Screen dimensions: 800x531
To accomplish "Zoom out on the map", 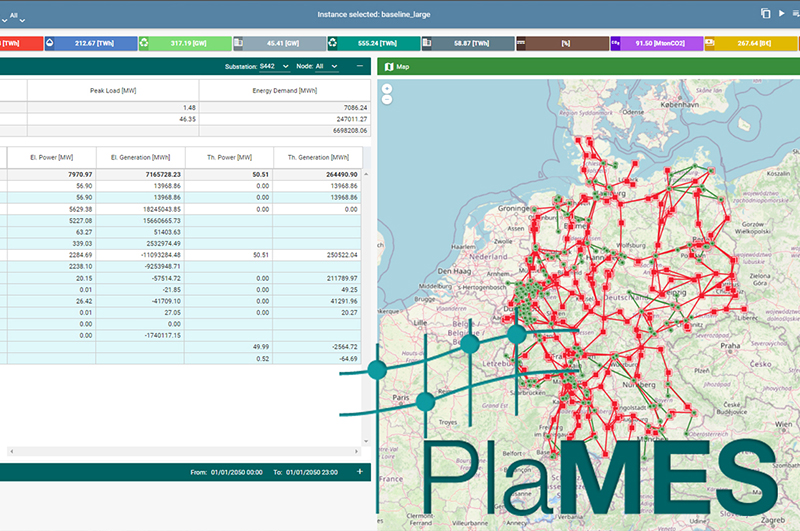I will [387, 101].
